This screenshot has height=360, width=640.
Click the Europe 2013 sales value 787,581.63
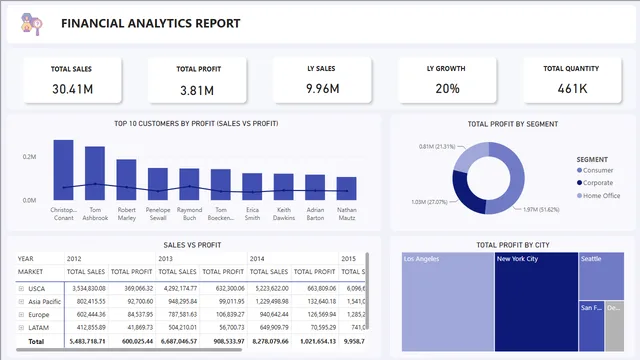(x=182, y=315)
